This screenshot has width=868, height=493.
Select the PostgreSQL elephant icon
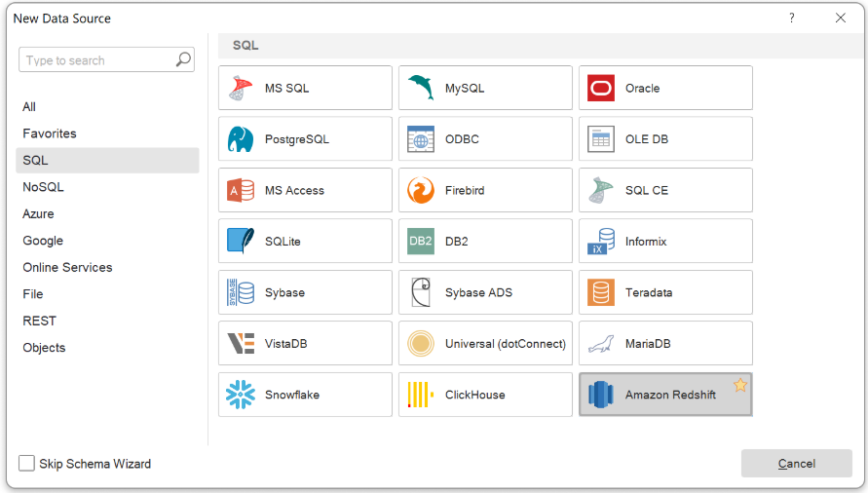point(241,139)
